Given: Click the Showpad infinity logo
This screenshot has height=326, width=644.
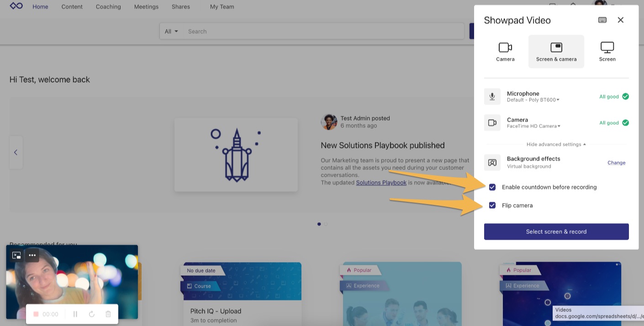Looking at the screenshot, I should [16, 6].
